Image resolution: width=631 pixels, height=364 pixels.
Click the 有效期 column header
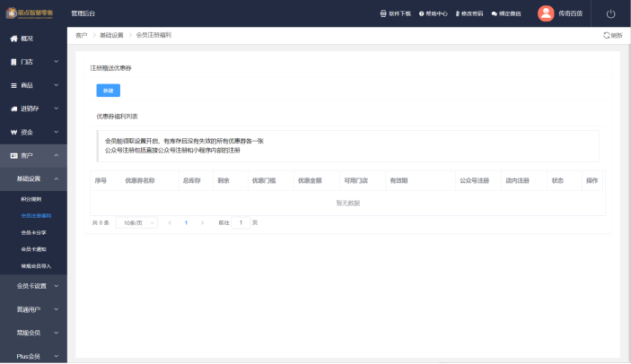click(x=399, y=181)
